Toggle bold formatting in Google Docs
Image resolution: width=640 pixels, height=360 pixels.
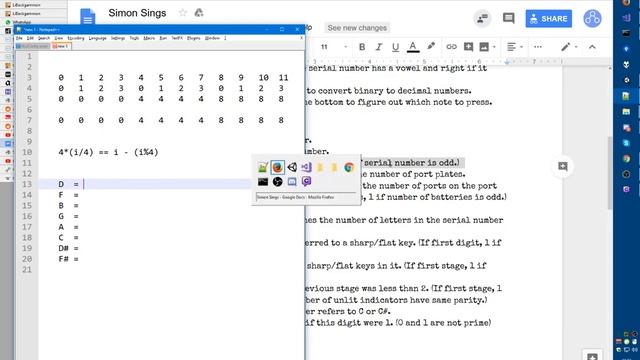tap(362, 47)
